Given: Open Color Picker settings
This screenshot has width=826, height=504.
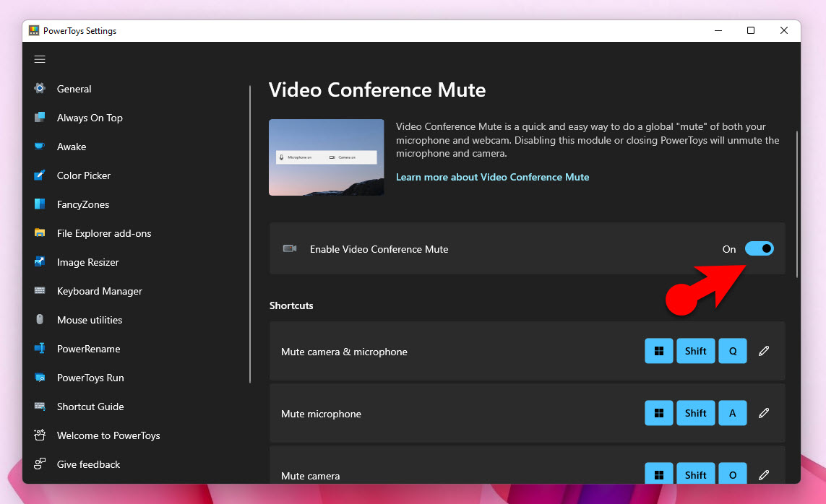Looking at the screenshot, I should coord(84,175).
